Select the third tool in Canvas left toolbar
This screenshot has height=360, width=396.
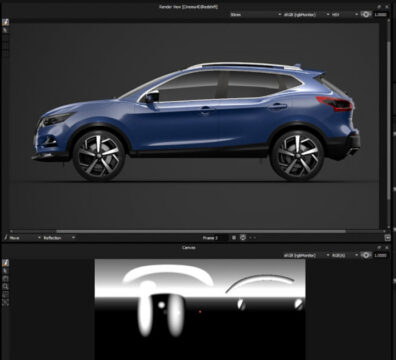click(6, 278)
